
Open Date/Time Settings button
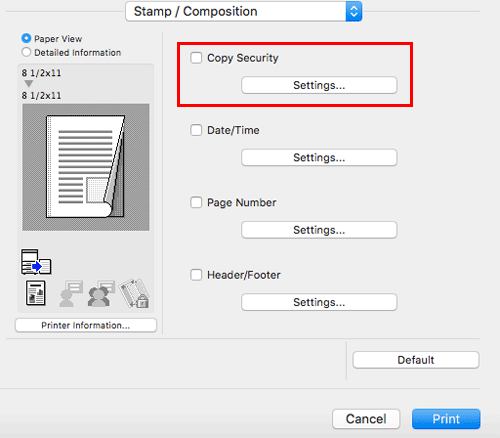[x=319, y=157]
